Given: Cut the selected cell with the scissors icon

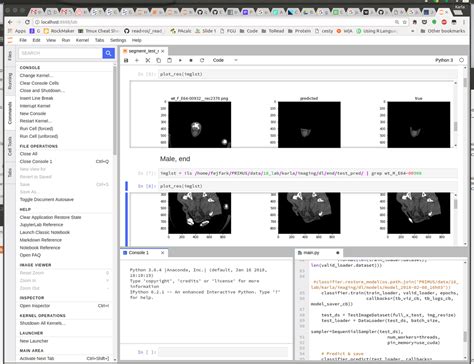Looking at the screenshot, I should pos(148,60).
